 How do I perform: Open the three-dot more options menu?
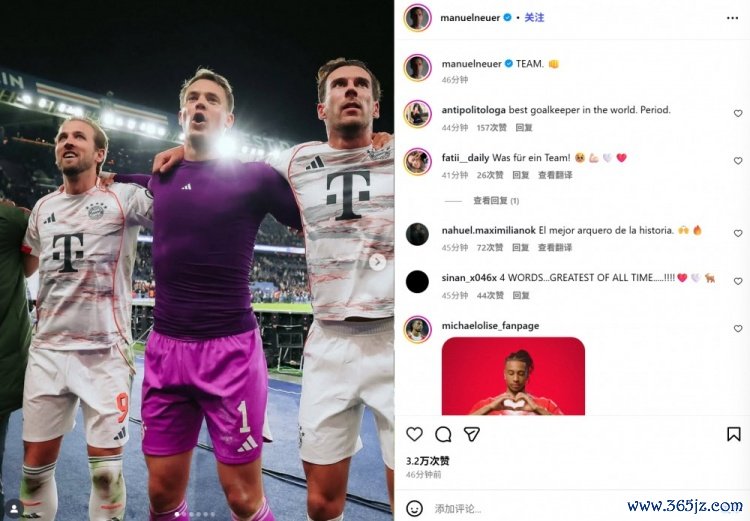click(x=732, y=18)
